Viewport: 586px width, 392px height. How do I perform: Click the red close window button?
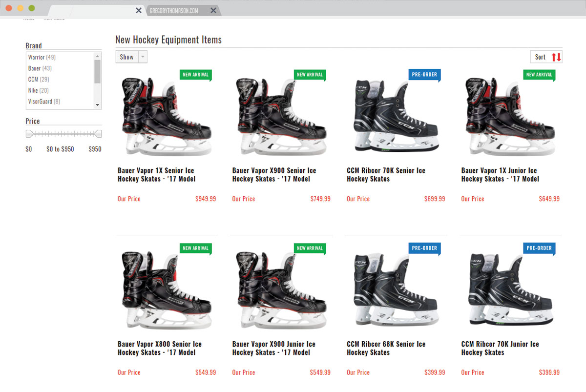click(9, 8)
